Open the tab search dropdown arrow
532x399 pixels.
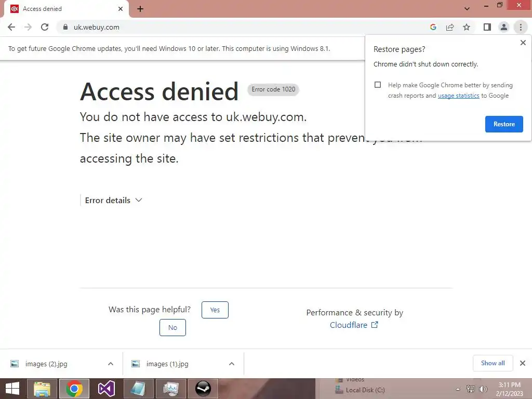coord(467,9)
